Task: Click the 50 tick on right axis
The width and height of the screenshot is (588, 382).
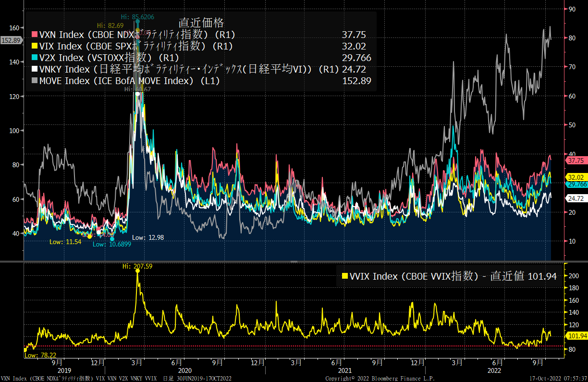Action: (x=572, y=125)
